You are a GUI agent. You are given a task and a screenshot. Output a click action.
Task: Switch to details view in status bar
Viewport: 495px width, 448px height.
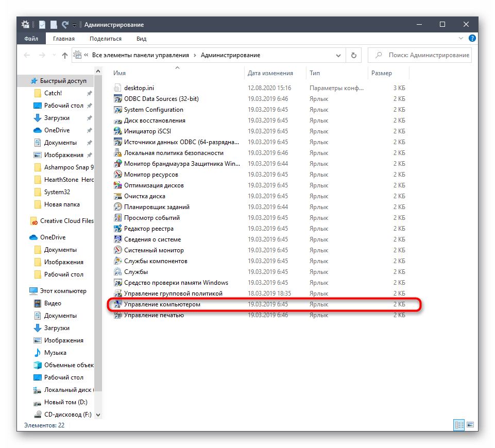pyautogui.click(x=458, y=425)
